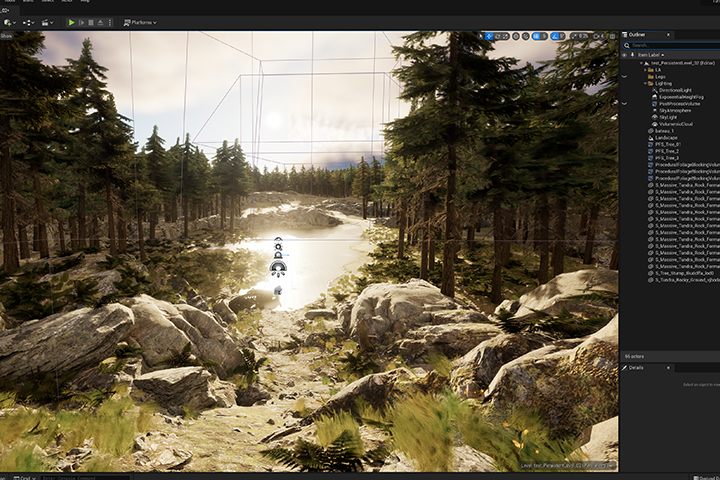This screenshot has width=720, height=480.
Task: Click the Advance Frame button
Action: 81,23
